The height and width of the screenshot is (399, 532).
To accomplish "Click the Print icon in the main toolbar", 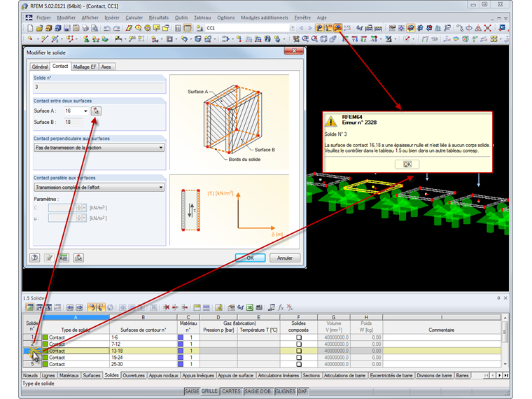I will pyautogui.click(x=85, y=28).
